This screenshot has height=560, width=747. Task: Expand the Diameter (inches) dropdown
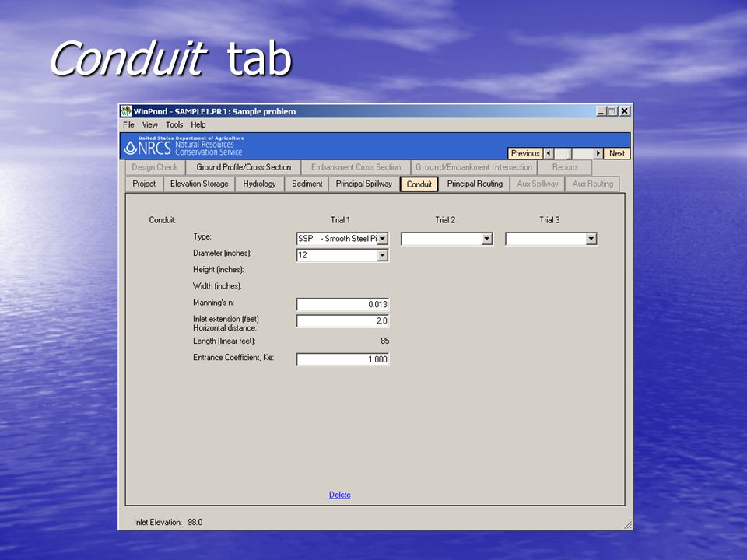click(382, 255)
